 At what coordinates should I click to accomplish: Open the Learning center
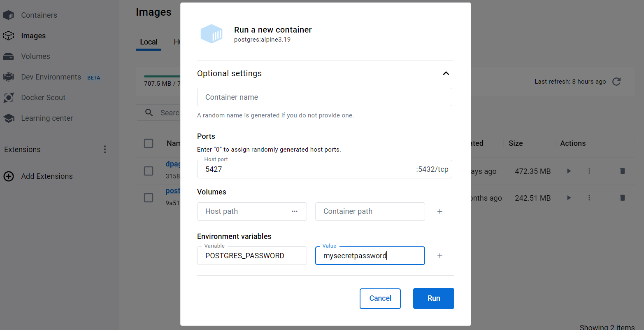pyautogui.click(x=47, y=118)
